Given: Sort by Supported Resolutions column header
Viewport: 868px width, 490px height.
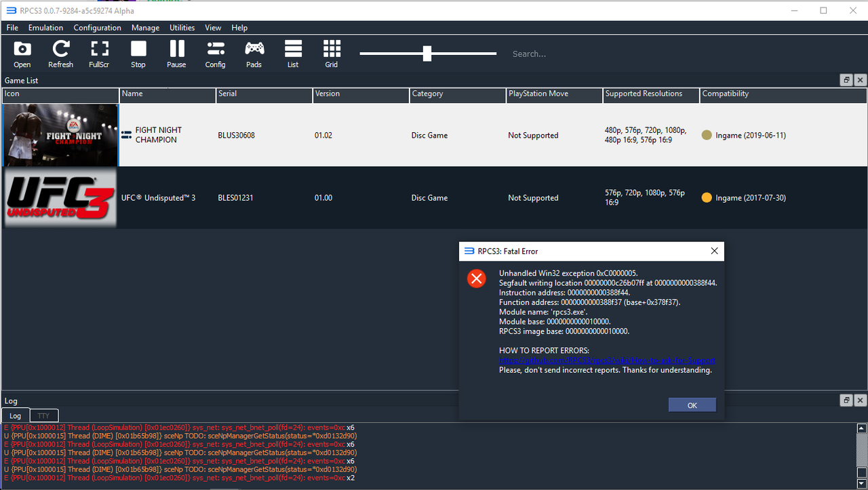Looking at the screenshot, I should click(x=651, y=94).
